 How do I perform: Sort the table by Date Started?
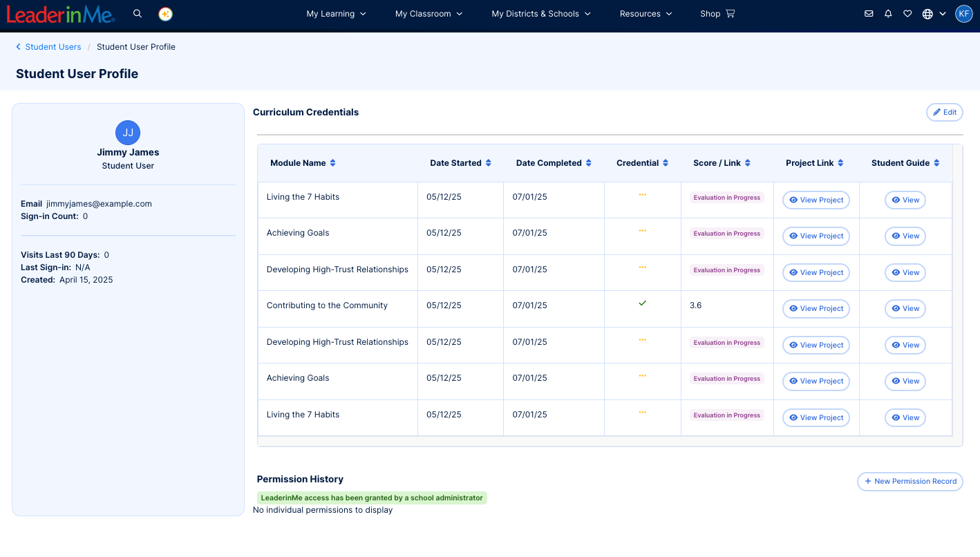460,163
